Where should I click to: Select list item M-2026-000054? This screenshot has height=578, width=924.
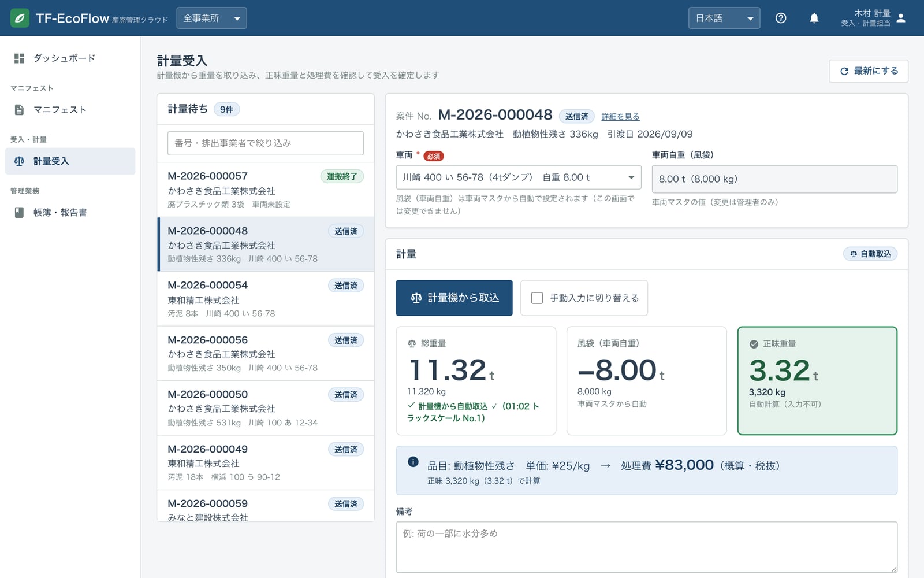(x=266, y=299)
